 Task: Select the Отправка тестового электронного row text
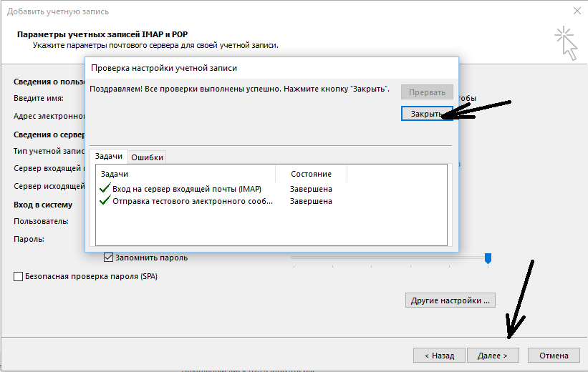pyautogui.click(x=193, y=201)
